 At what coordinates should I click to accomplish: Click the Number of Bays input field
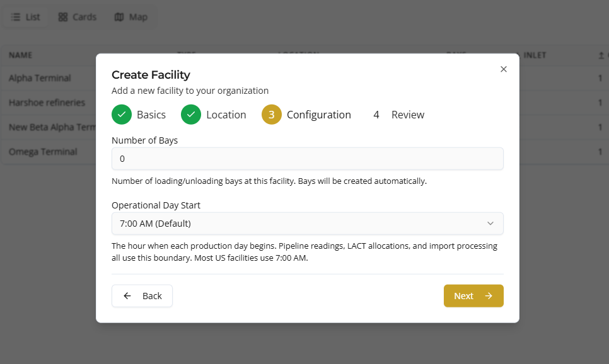point(307,159)
